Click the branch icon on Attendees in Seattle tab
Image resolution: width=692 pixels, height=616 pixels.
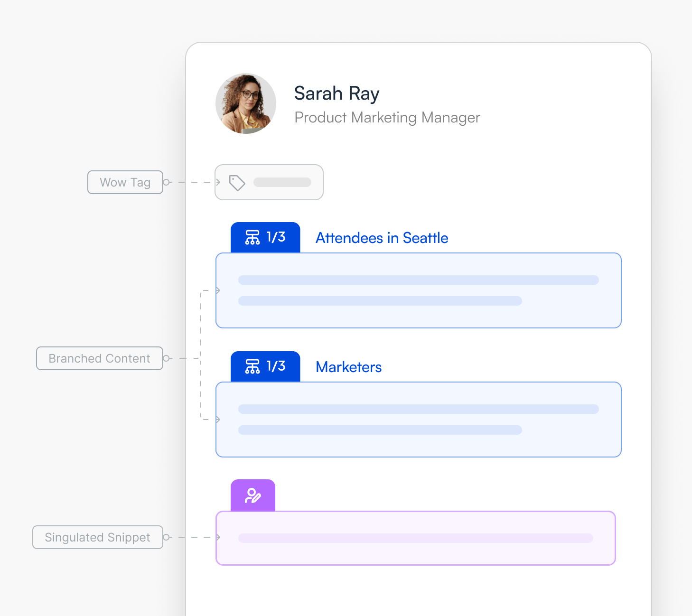point(252,237)
